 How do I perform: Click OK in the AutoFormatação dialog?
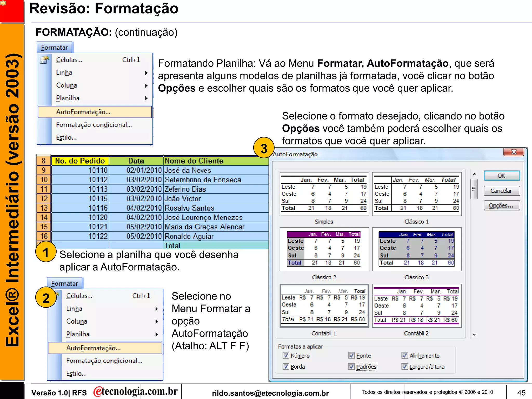(x=502, y=176)
